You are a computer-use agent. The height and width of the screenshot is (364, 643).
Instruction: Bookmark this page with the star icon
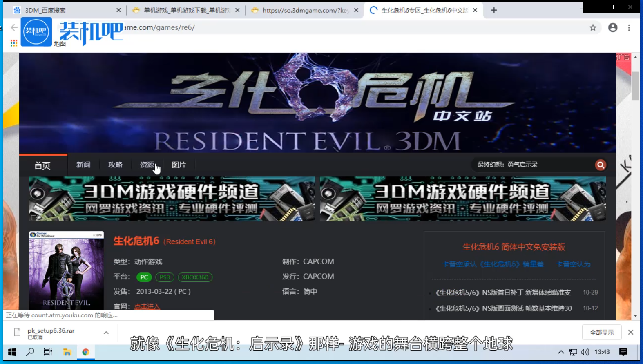coord(593,28)
